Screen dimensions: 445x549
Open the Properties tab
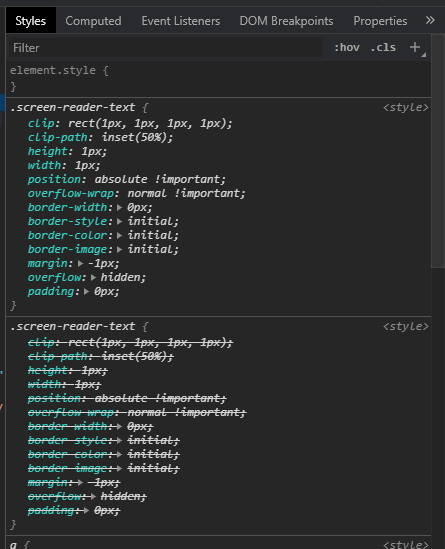(380, 21)
